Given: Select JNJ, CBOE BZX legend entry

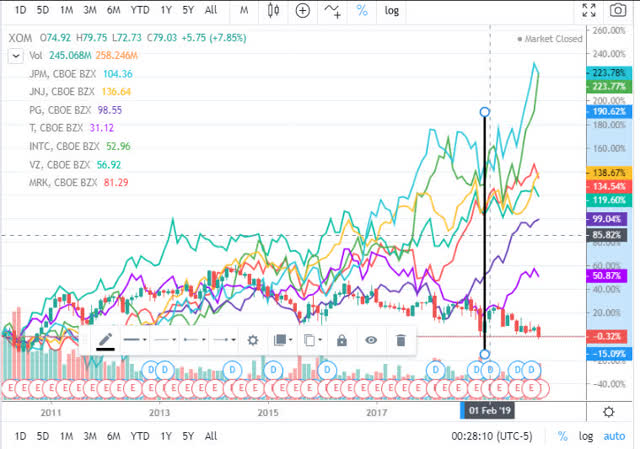Looking at the screenshot, I should click(62, 91).
